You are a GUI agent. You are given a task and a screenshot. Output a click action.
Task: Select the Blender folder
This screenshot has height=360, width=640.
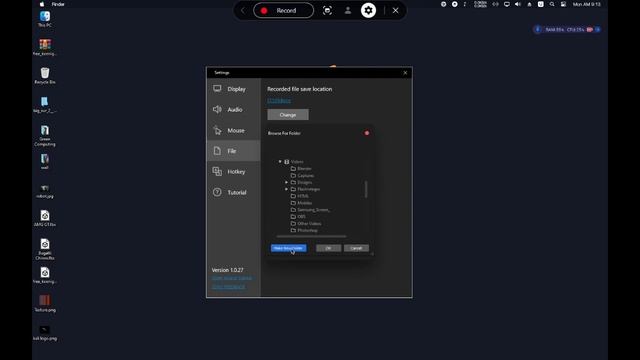(x=301, y=169)
